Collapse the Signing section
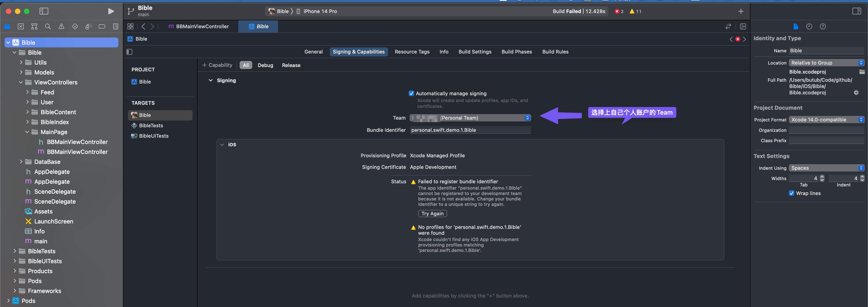The image size is (868, 307). [210, 80]
